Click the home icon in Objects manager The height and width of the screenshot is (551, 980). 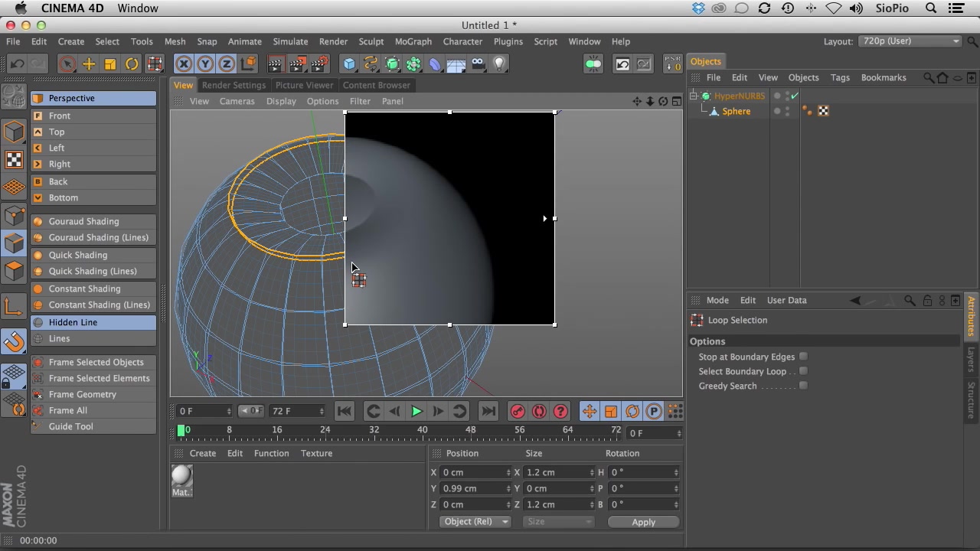(942, 77)
